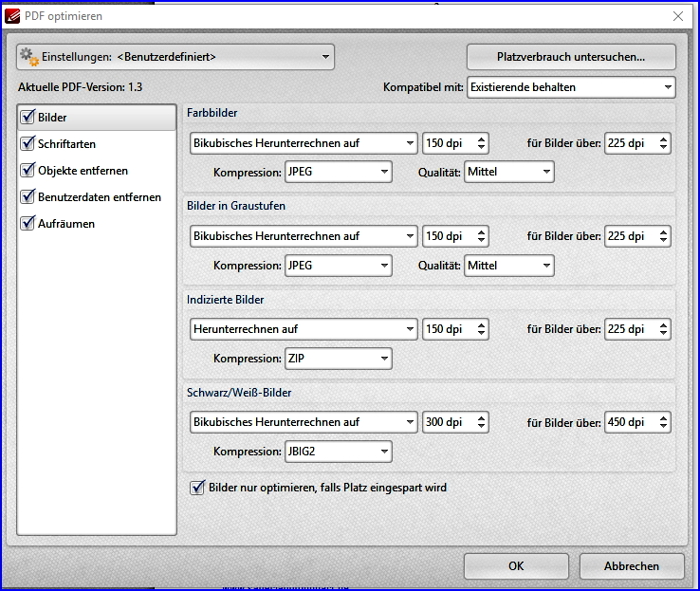
Task: Open Graustufen Qualität Mittel dropdown
Action: point(509,266)
